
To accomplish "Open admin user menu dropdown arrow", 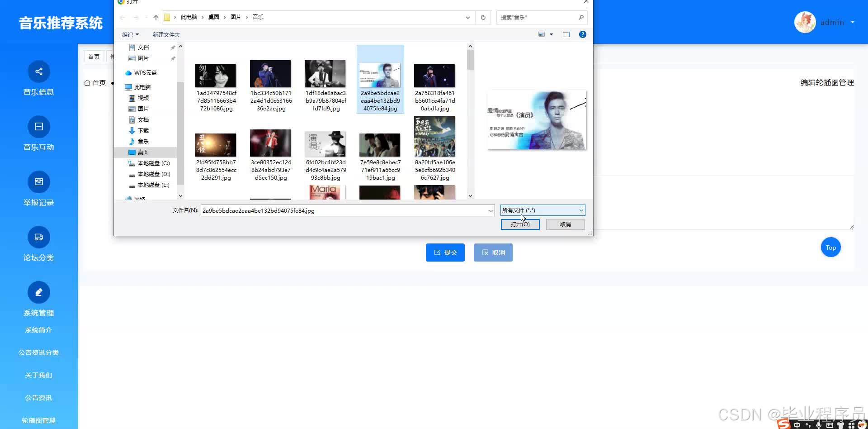I will (x=853, y=22).
